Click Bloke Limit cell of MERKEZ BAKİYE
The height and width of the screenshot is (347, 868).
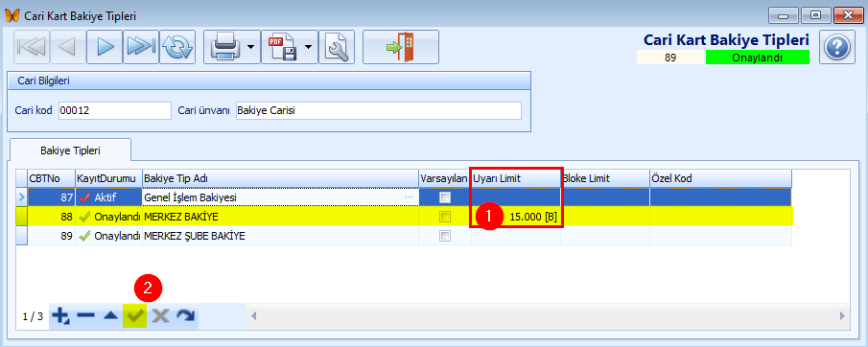pyautogui.click(x=605, y=217)
